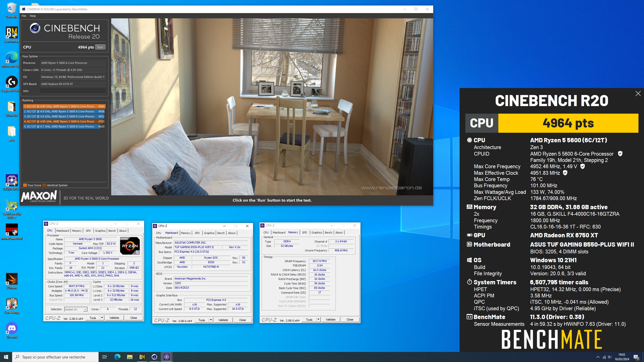Open Tools dropdown arrow in left CPU-Z
Viewport: 644px width, 362px height.
[x=102, y=318]
